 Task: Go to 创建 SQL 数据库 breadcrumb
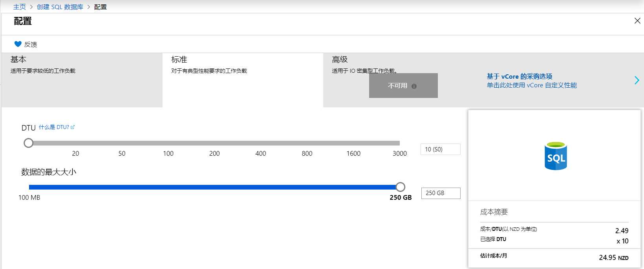[x=60, y=7]
